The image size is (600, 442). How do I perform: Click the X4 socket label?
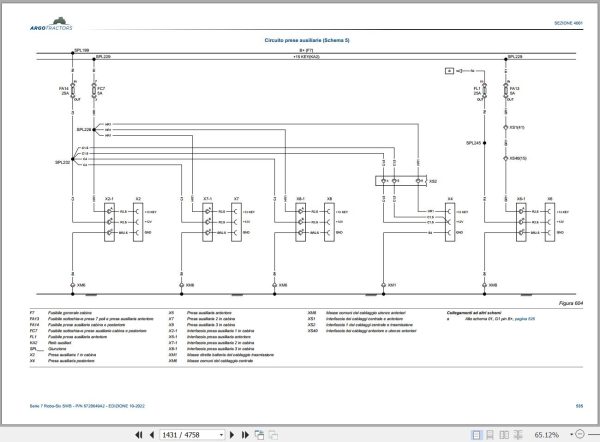[450, 199]
